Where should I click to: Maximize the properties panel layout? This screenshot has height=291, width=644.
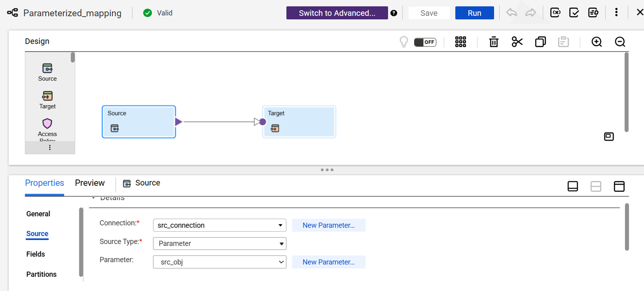(619, 186)
